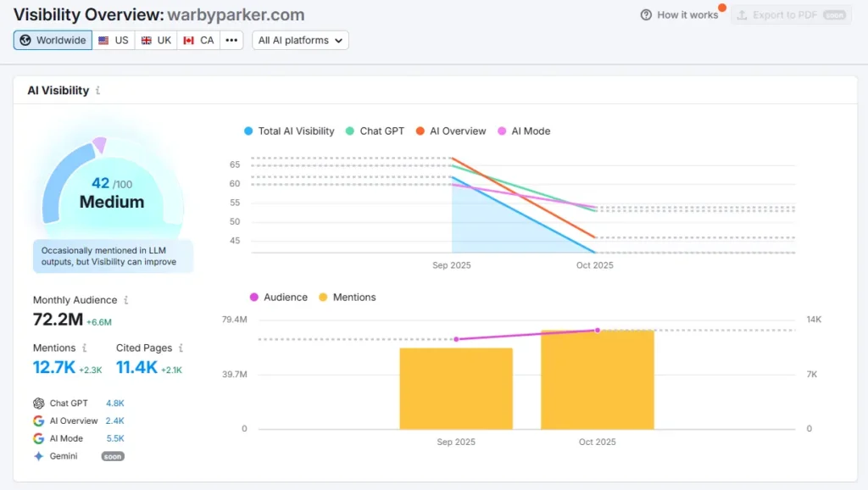The width and height of the screenshot is (868, 490).
Task: Toggle the AI Mode line visibility
Action: coord(524,131)
